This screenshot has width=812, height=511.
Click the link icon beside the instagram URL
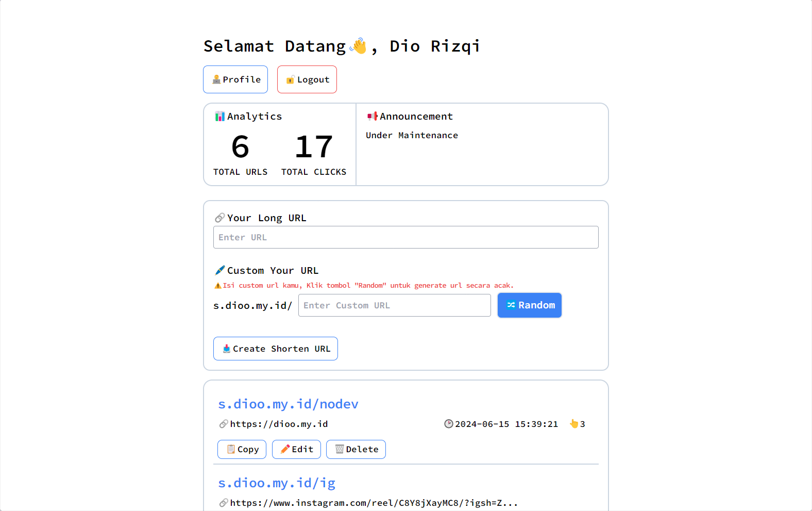click(x=224, y=503)
